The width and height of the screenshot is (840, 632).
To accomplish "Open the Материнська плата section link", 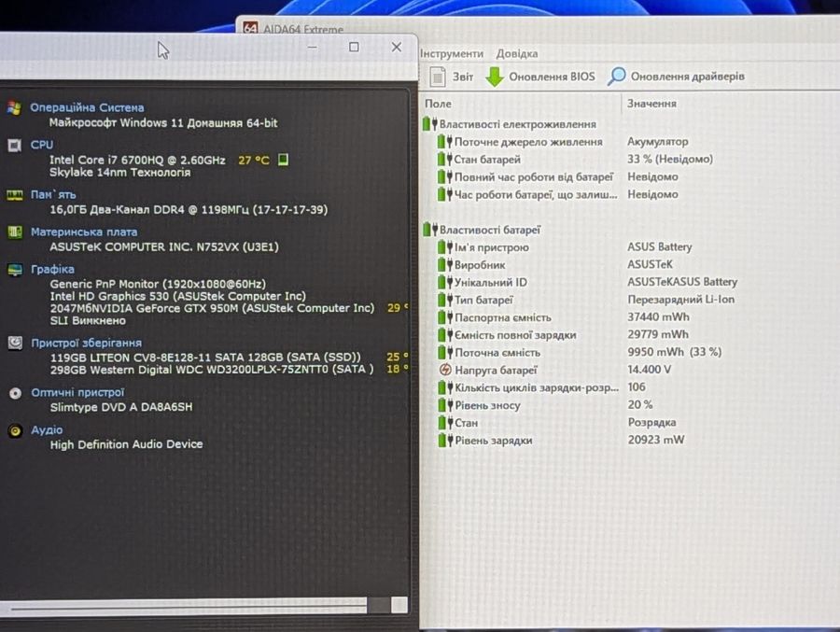I will pyautogui.click(x=84, y=232).
